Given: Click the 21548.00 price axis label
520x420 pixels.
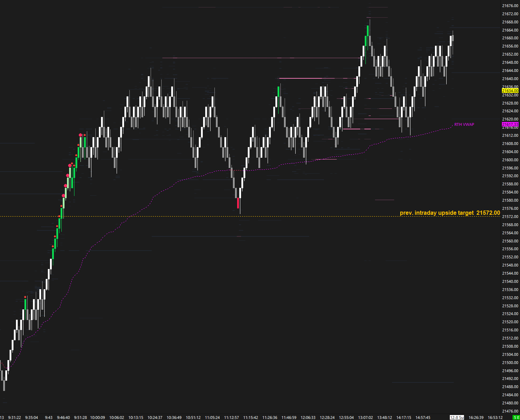Looking at the screenshot, I should click(510, 265).
